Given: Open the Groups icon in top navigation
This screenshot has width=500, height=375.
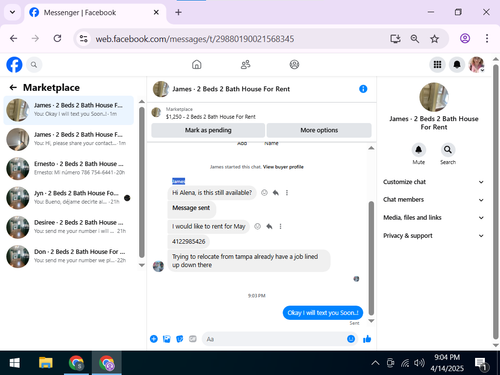Looking at the screenshot, I should (294, 64).
